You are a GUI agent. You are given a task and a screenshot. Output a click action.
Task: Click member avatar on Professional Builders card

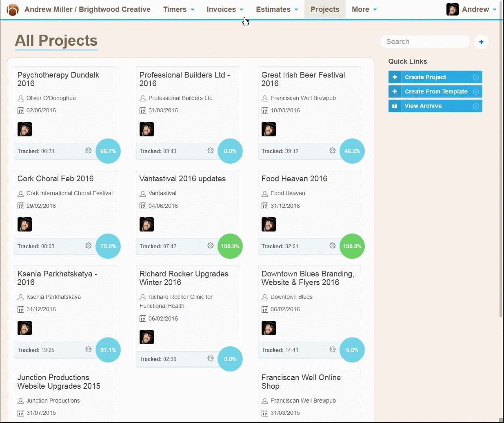147,129
